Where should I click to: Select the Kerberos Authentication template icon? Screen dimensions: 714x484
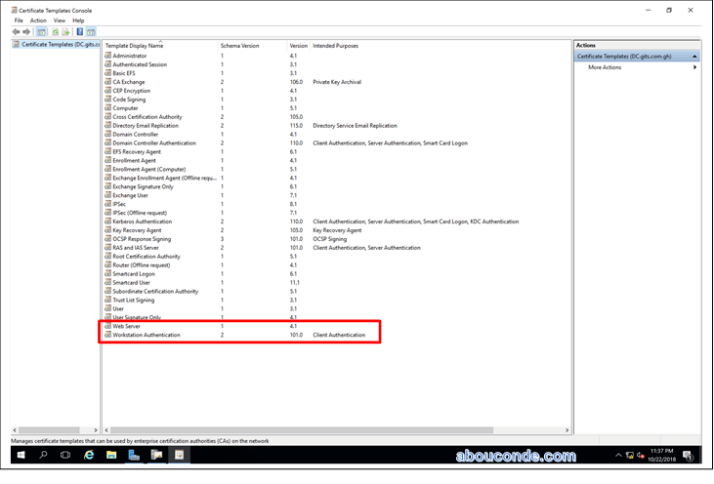tap(108, 221)
